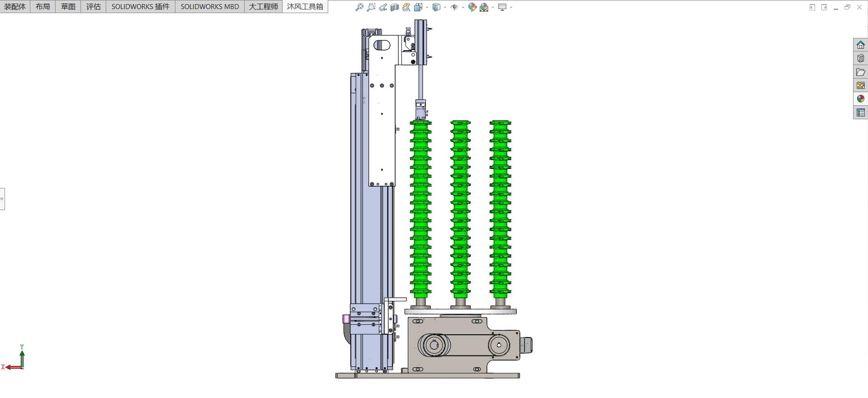The image size is (868, 398).
Task: Expand the Display Style dropdown arrow
Action: (x=445, y=7)
